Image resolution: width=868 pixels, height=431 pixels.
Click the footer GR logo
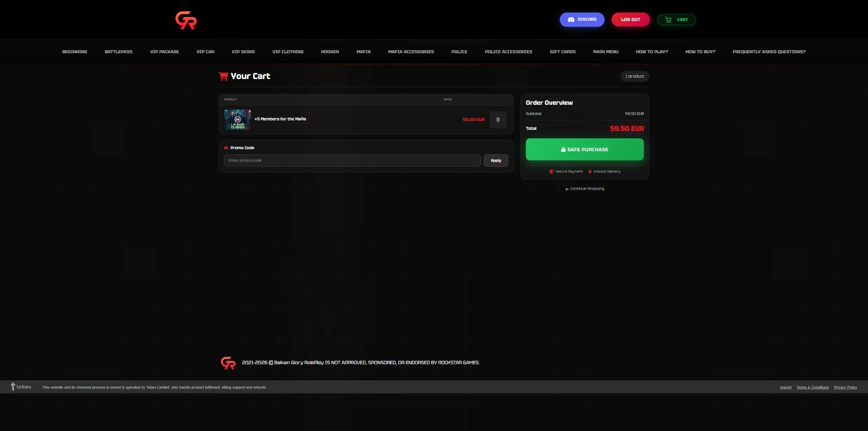(228, 363)
